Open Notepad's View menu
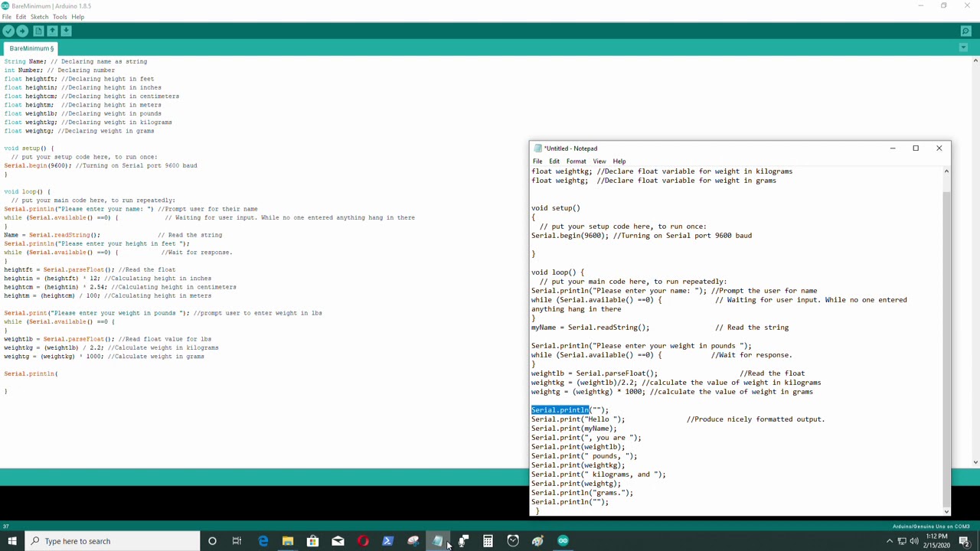The image size is (980, 551). [x=599, y=161]
